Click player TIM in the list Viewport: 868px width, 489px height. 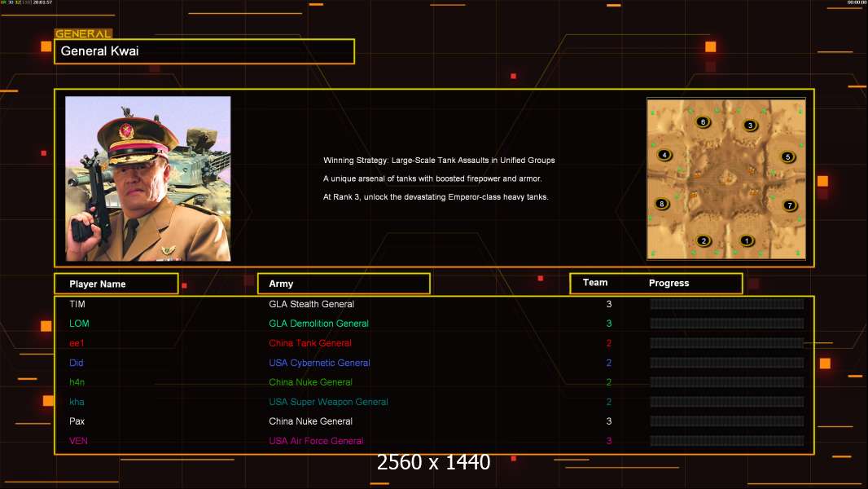[x=77, y=304]
